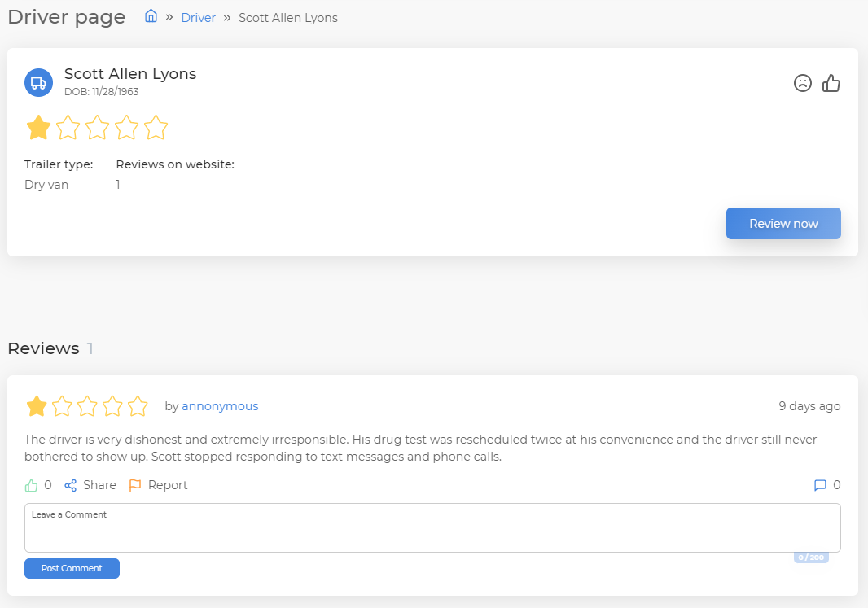Image resolution: width=868 pixels, height=608 pixels.
Task: Like the review with thumbs up
Action: click(x=32, y=485)
